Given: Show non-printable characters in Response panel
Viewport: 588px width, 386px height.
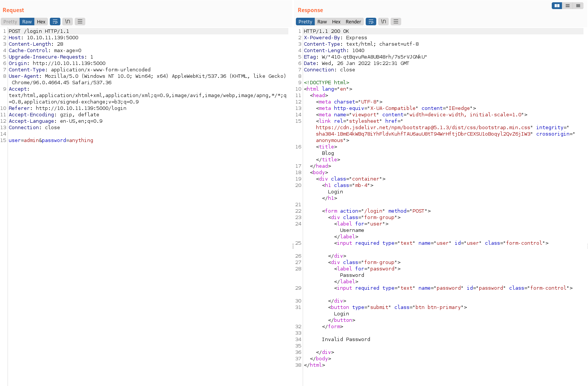Looking at the screenshot, I should click(383, 22).
